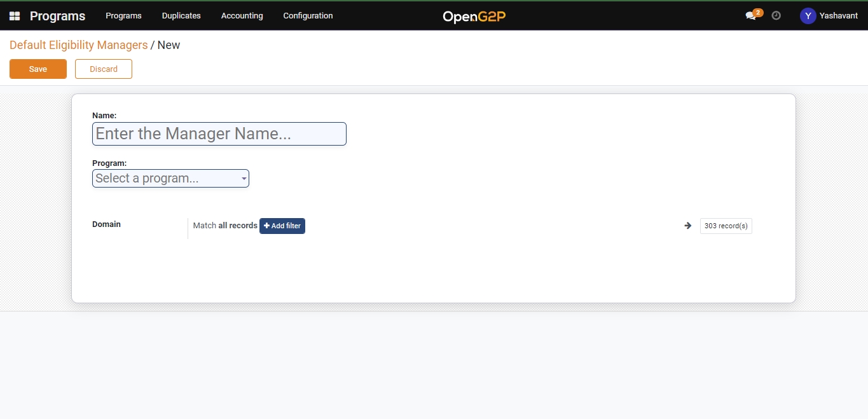Screen dimensions: 868x419
Task: Open the conversations messages icon
Action: click(x=751, y=16)
